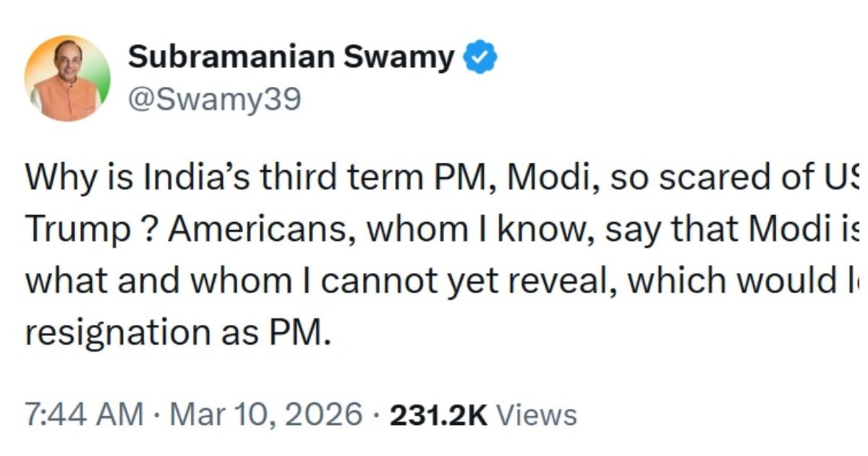
Task: Click the word "Why" starting the tweet
Action: click(57, 179)
